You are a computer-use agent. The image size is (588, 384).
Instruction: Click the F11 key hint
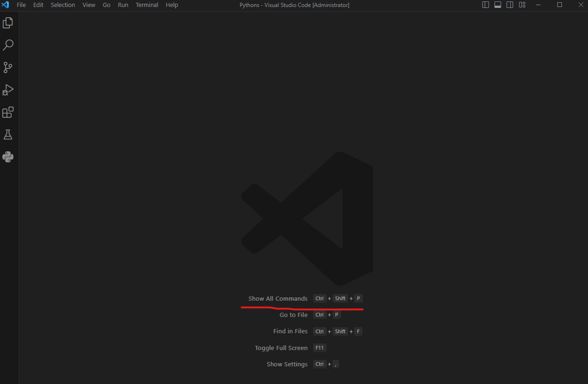320,348
